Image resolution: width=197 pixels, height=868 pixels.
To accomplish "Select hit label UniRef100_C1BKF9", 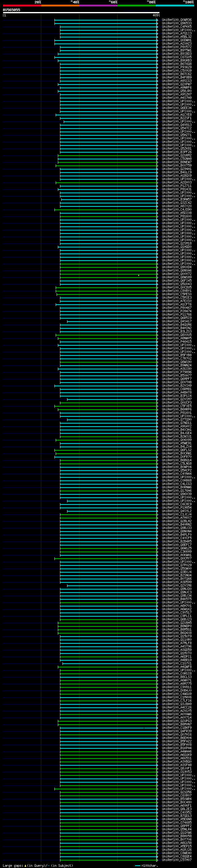I will click(x=177, y=728).
